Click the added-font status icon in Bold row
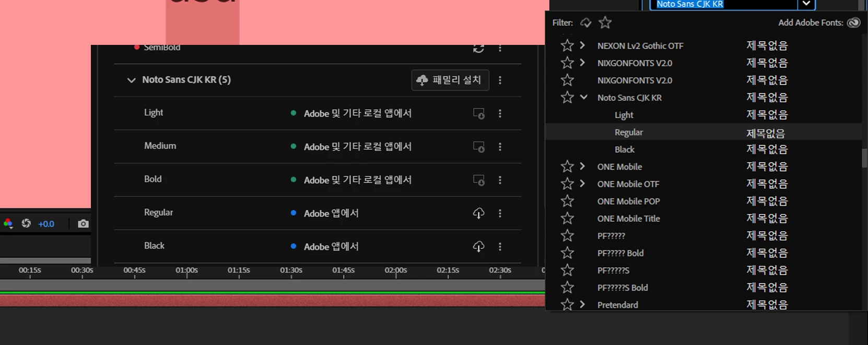The height and width of the screenshot is (345, 868). coord(478,180)
